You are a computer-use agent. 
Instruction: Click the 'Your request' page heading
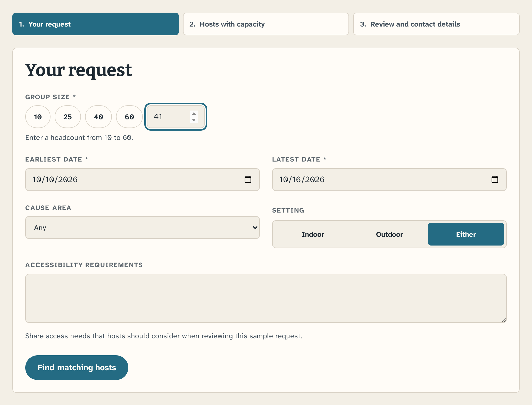(x=79, y=70)
